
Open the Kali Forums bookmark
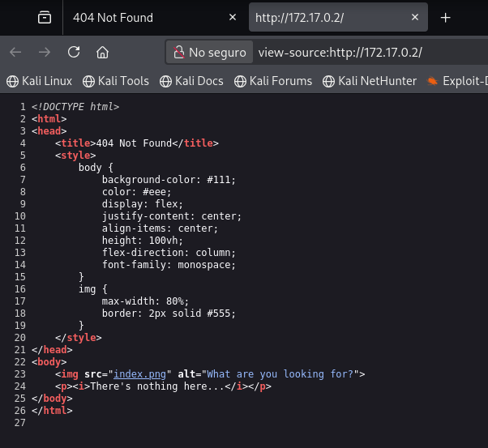click(273, 81)
